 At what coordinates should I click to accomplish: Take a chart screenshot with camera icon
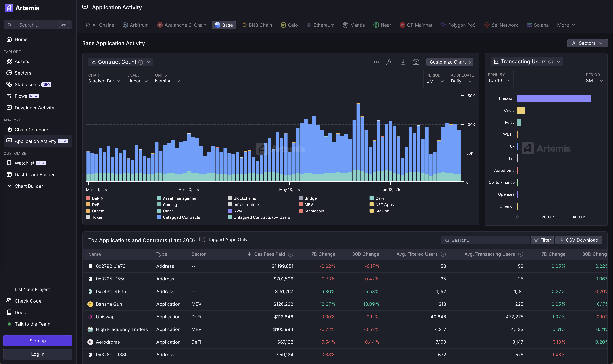tap(416, 62)
